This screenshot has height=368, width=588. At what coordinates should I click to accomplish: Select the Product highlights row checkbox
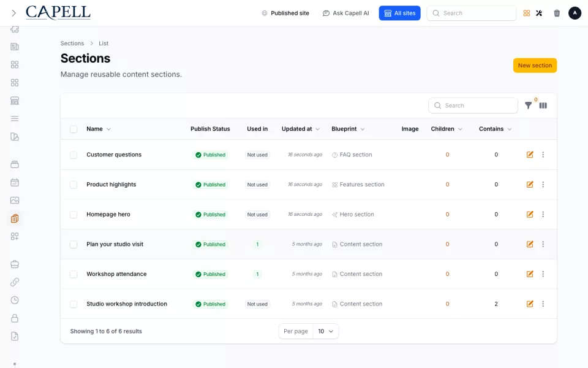[73, 185]
